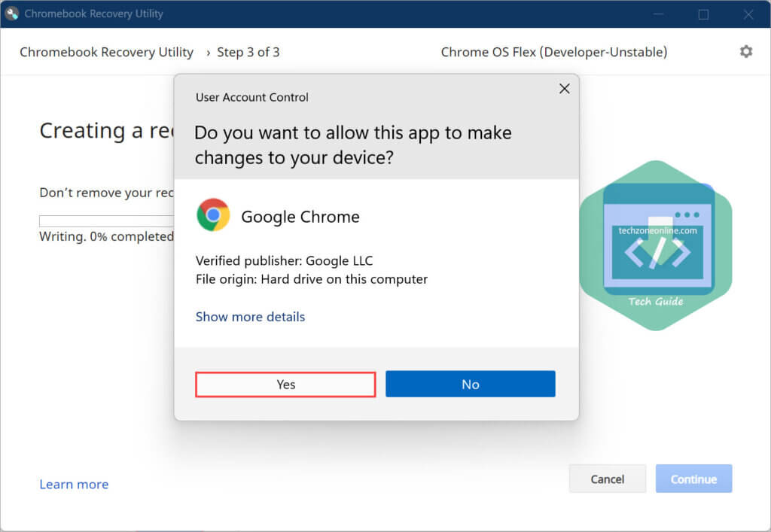Click the gear icon near Chrome OS Flex label
This screenshot has height=532, width=771.
(x=745, y=51)
